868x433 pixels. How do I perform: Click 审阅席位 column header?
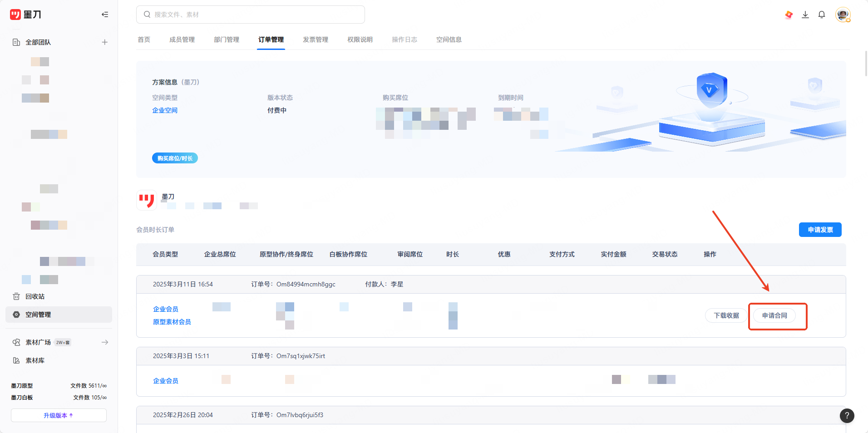point(410,254)
